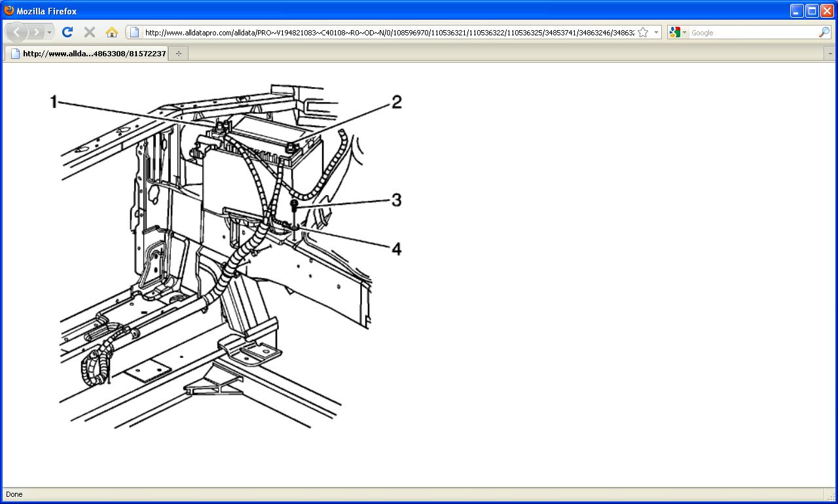Open the recent pages history dropdown arrow
The height and width of the screenshot is (504, 838).
click(x=50, y=32)
